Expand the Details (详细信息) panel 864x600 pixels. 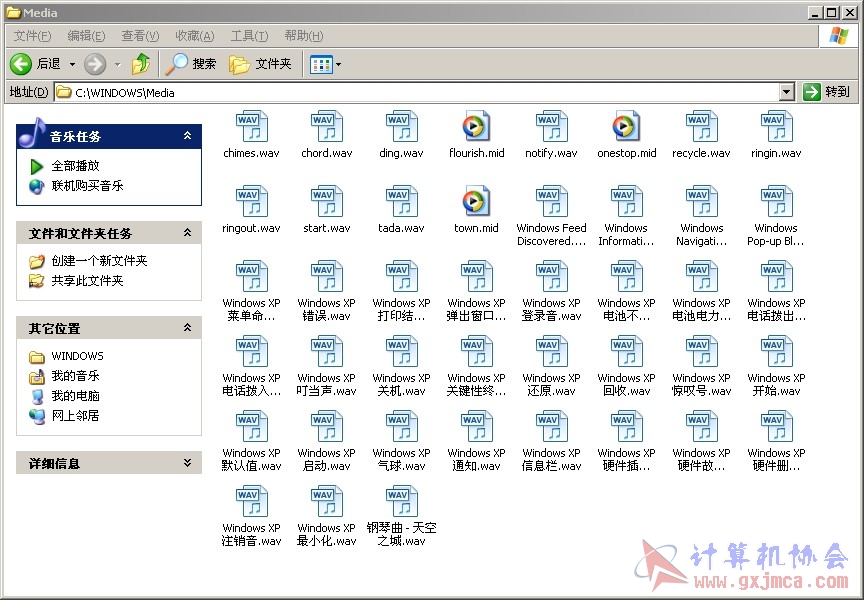[187, 463]
